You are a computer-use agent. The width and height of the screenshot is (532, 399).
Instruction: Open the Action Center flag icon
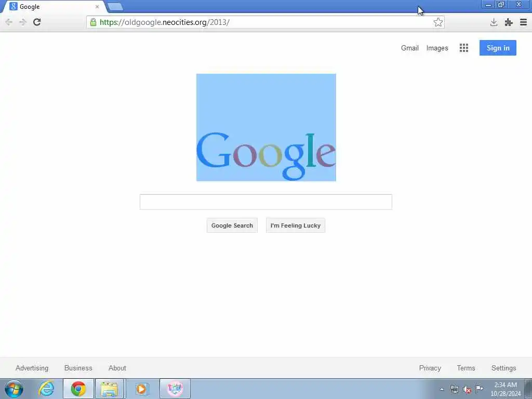tap(479, 389)
